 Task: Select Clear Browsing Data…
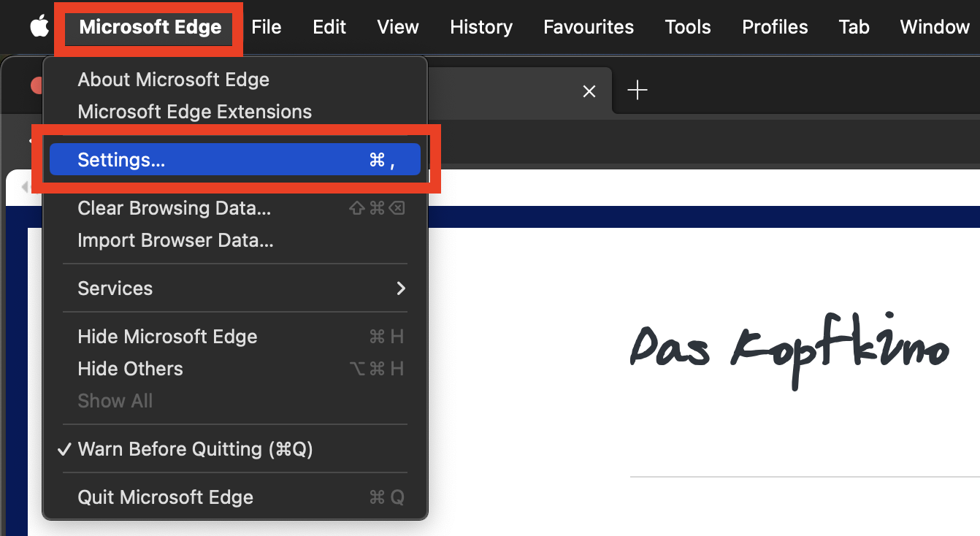[x=235, y=208]
